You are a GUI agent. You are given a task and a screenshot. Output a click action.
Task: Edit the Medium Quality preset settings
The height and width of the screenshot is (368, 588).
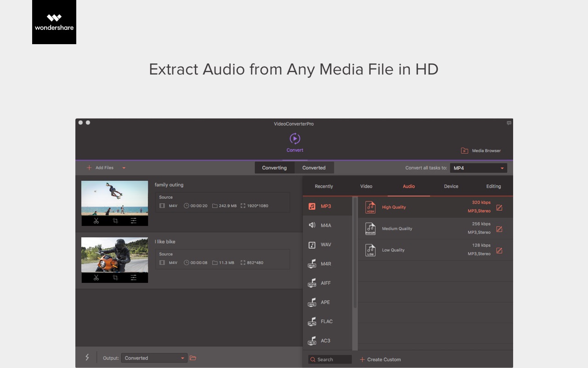499,229
